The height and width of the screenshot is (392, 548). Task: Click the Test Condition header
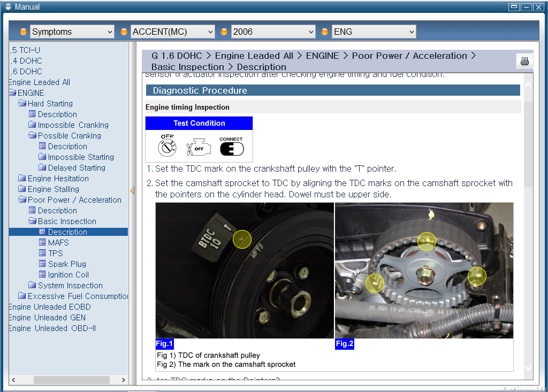coord(199,124)
